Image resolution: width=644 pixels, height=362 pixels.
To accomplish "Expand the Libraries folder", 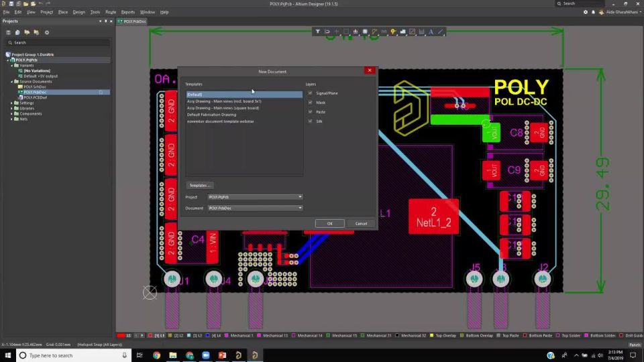I will pyautogui.click(x=11, y=109).
